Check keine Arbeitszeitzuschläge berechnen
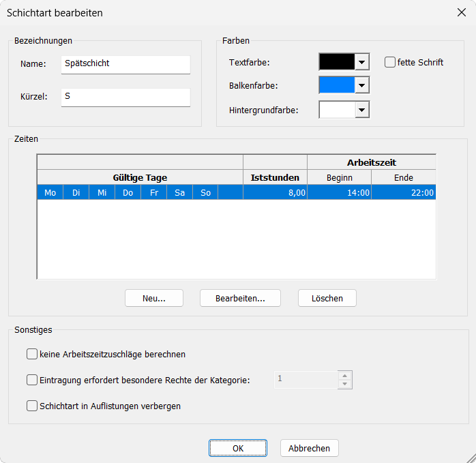This screenshot has height=463, width=476. pos(32,354)
